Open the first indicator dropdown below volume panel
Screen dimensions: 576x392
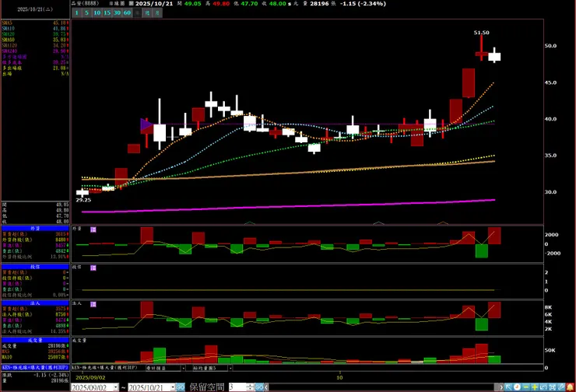click(x=165, y=368)
